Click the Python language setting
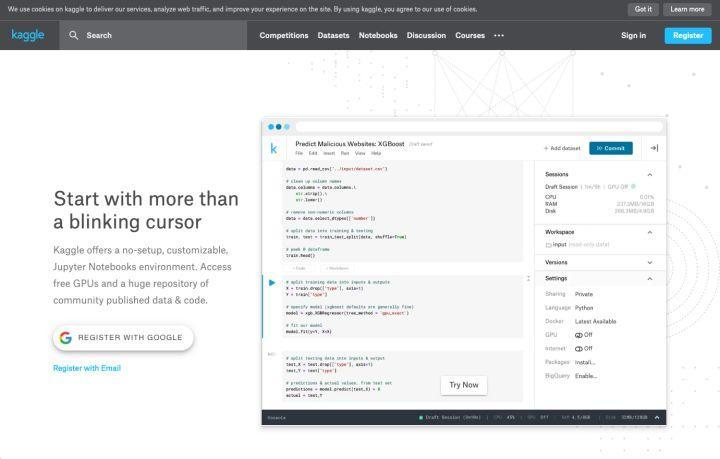Viewport: 720px width, 459px height. pyautogui.click(x=584, y=308)
